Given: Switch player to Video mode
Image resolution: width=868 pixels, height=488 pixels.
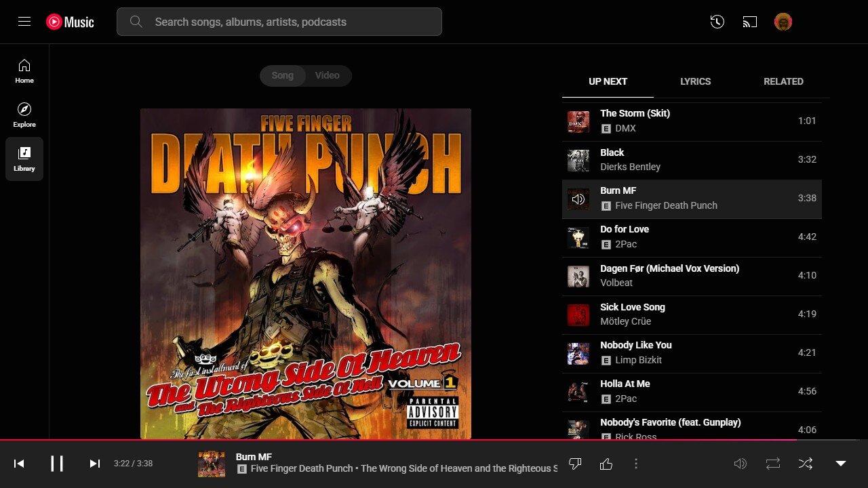Looking at the screenshot, I should [x=327, y=75].
